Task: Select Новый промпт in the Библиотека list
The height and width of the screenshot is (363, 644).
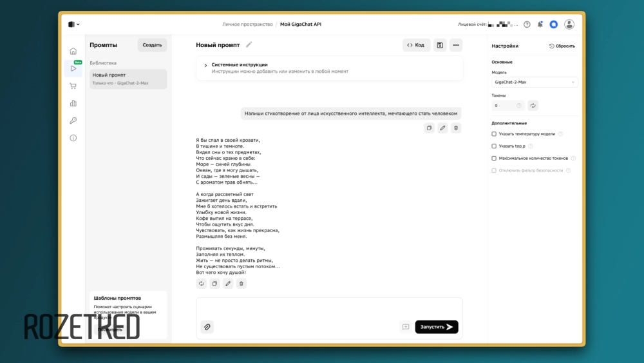Action: [x=128, y=79]
